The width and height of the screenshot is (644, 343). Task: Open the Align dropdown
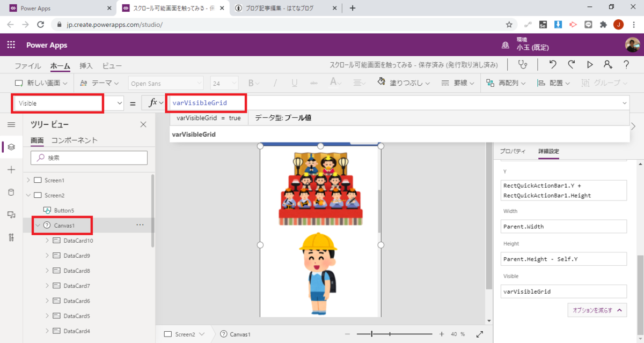554,83
